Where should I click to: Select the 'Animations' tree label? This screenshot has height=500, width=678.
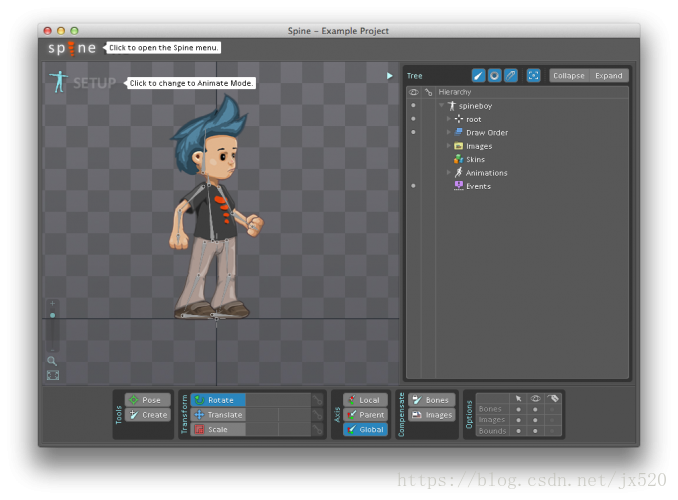tap(486, 173)
